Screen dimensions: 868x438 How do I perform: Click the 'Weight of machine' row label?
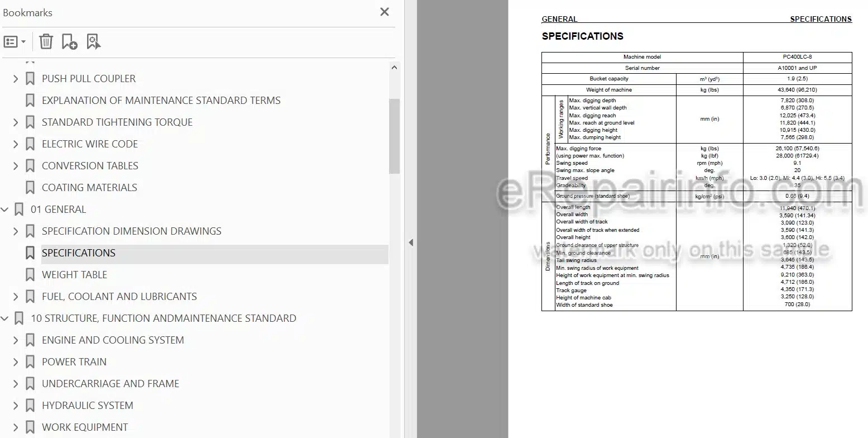tap(609, 90)
